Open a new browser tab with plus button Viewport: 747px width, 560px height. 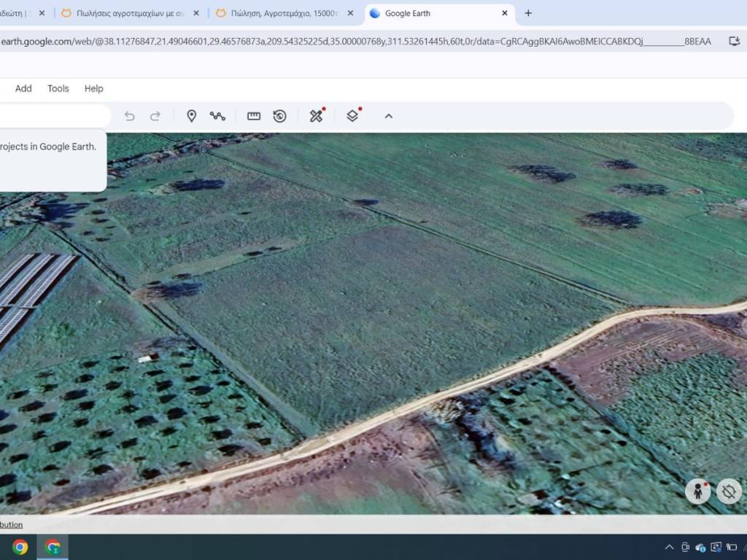click(x=528, y=13)
